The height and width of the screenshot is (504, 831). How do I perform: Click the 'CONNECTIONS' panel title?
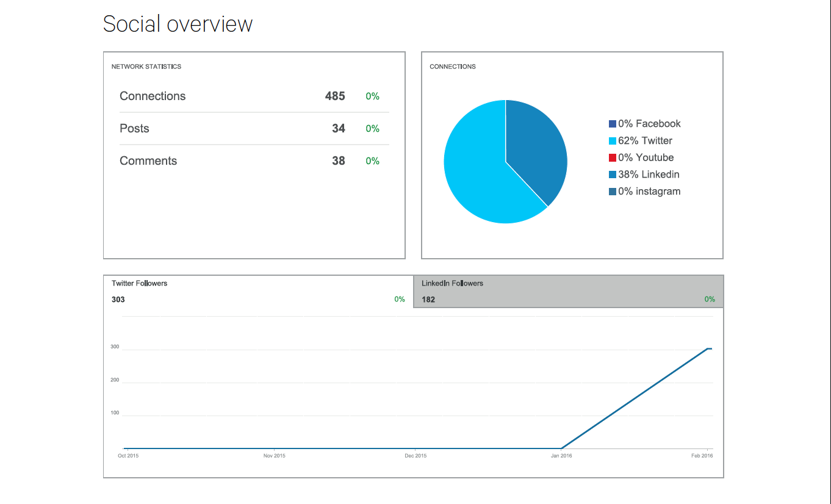pyautogui.click(x=453, y=67)
